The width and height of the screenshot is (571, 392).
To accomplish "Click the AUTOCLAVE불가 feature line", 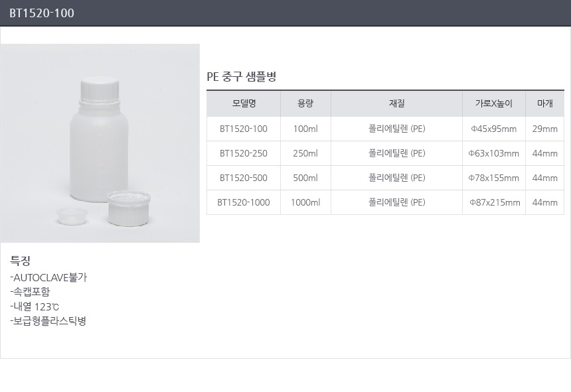I will click(49, 277).
